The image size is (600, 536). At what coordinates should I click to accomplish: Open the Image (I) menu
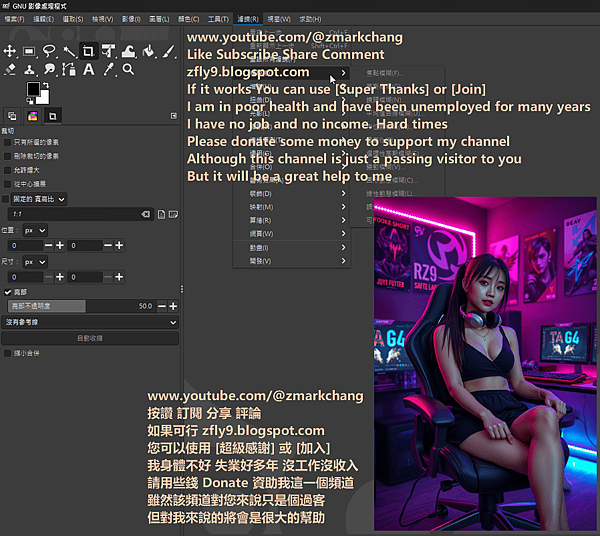tap(131, 19)
